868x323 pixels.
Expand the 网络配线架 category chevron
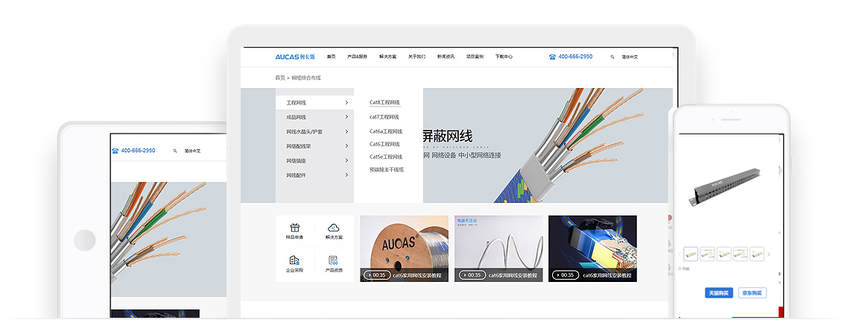tap(346, 146)
